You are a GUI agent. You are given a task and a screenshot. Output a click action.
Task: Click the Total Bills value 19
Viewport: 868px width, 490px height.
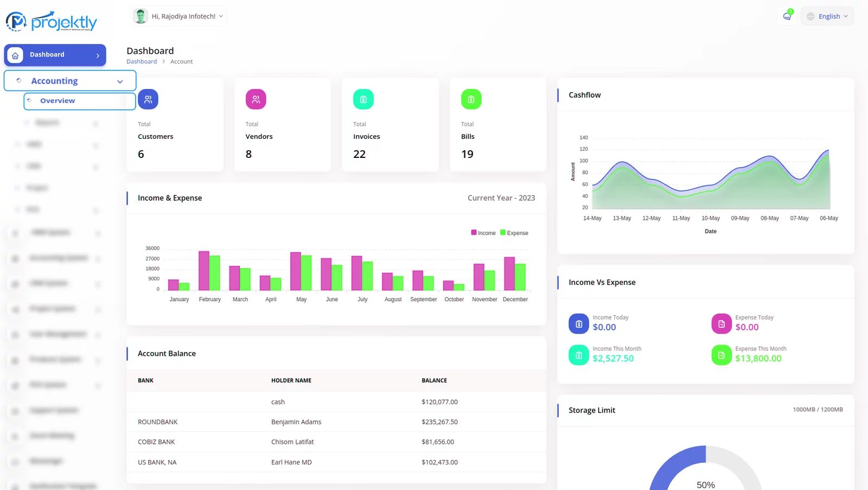(467, 154)
